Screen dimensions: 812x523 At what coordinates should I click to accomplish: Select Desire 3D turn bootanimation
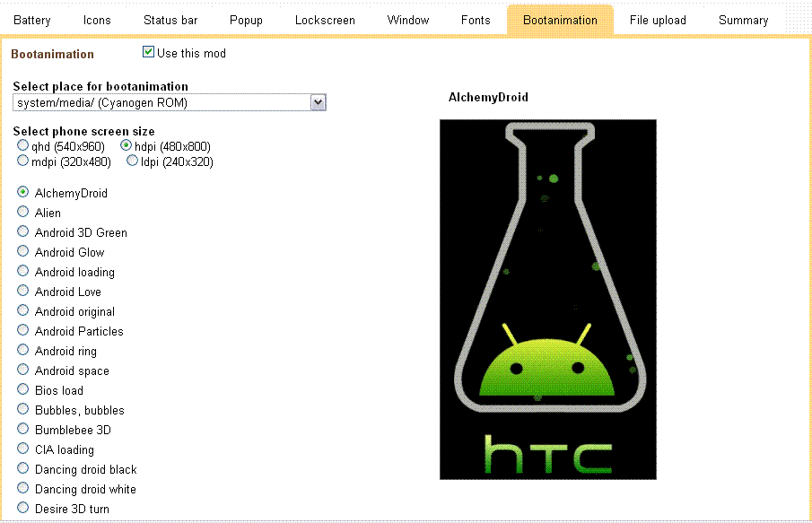[22, 507]
